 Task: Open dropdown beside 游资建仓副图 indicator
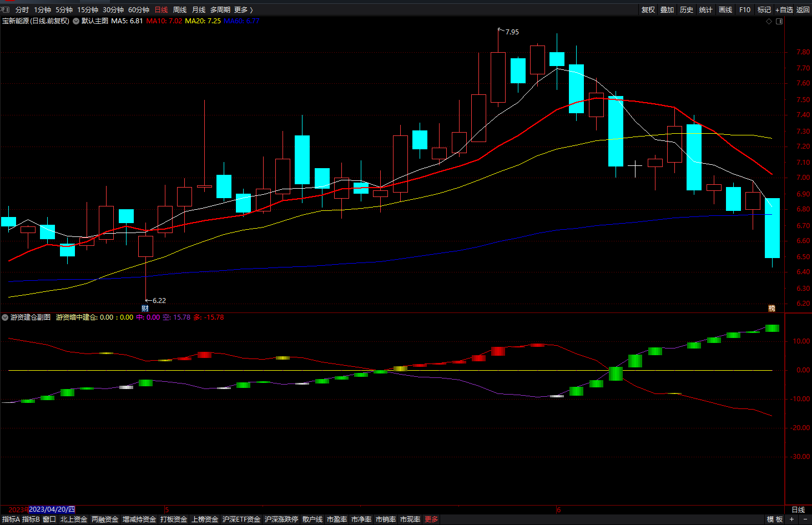click(x=5, y=317)
